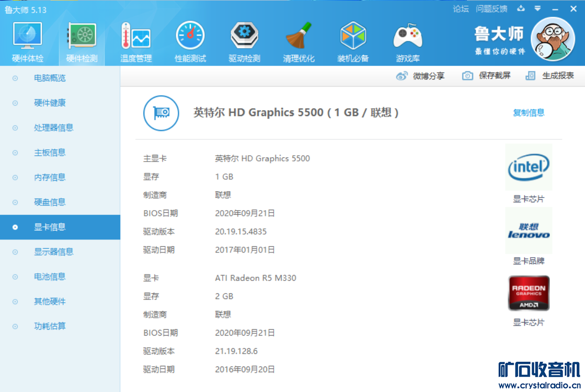
Task: Click the graphics card circle icon
Action: click(161, 113)
